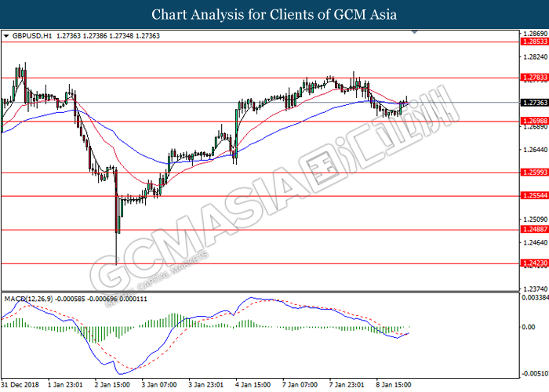The width and height of the screenshot is (549, 392).
Task: Select the red 1.24887 price tag
Action: point(533,230)
